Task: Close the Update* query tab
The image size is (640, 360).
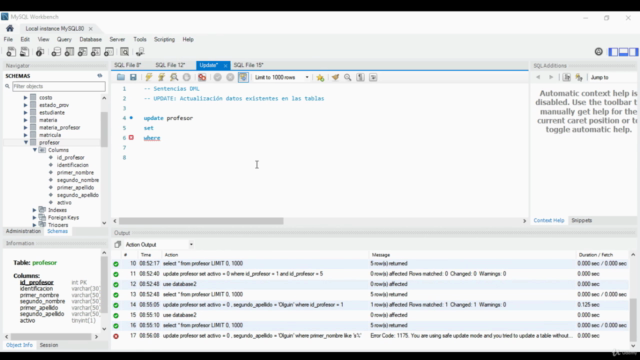Action: 225,65
